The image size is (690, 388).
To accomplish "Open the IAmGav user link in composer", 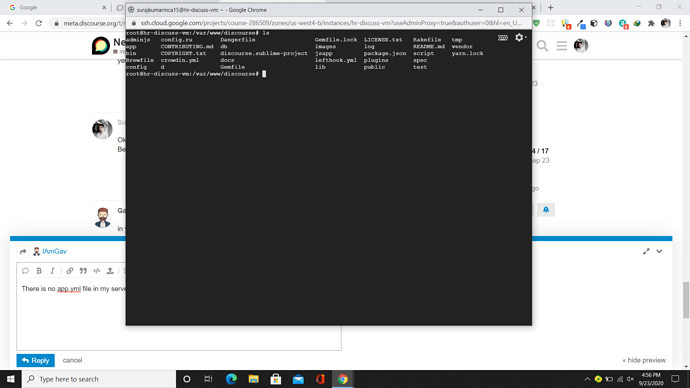I will click(x=55, y=251).
